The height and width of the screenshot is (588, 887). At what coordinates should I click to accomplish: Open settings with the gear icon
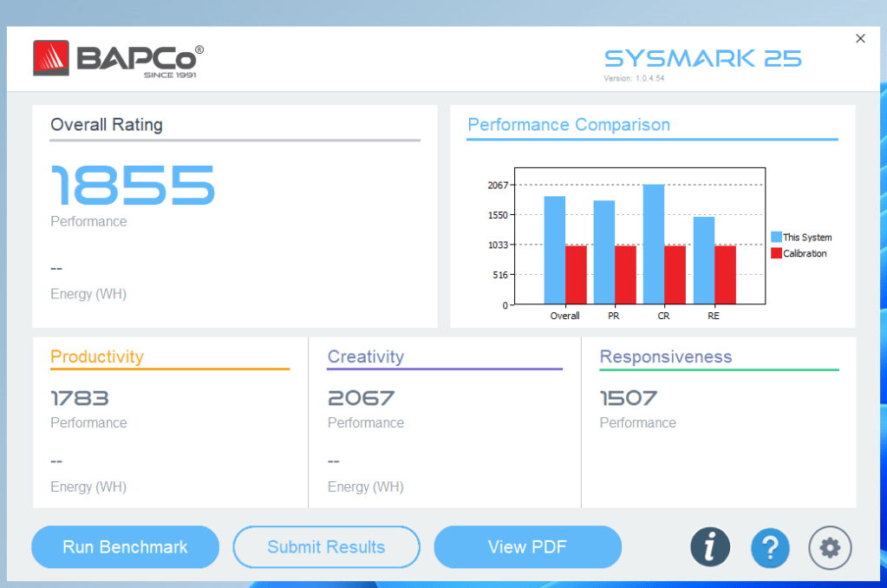(830, 547)
